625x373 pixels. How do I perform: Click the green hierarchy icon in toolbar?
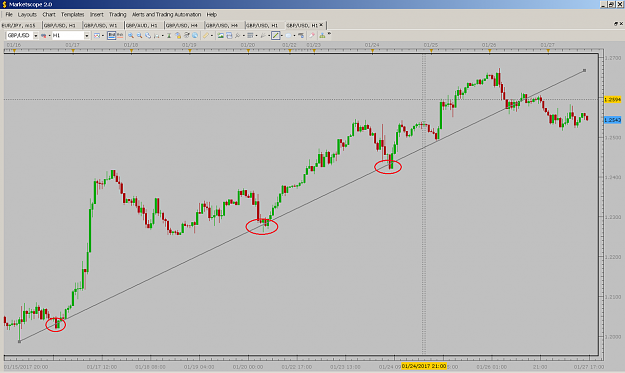[322, 35]
